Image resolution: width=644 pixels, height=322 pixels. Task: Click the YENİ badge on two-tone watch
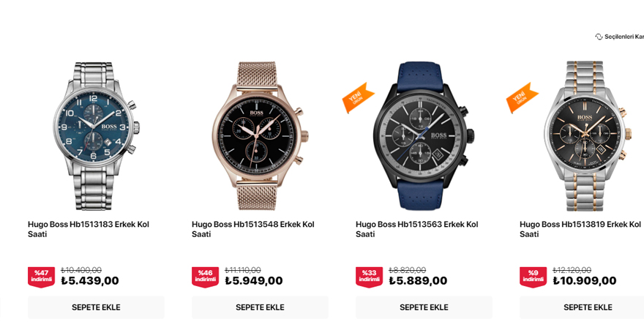point(522,98)
